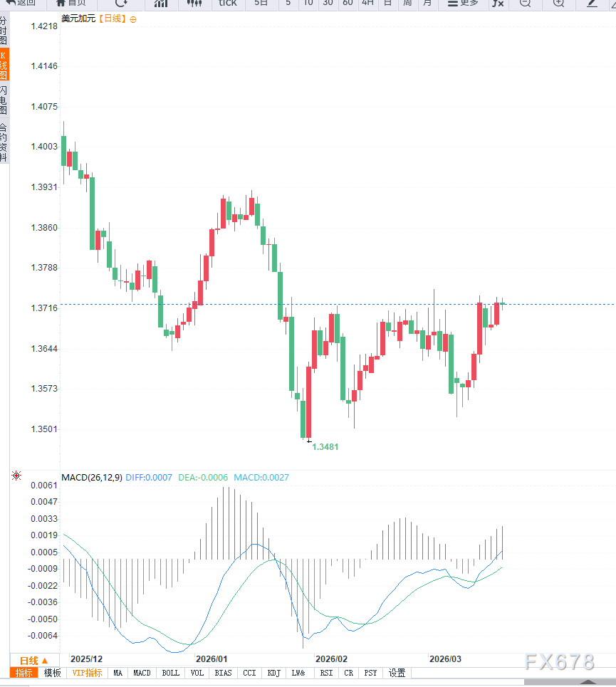Image resolution: width=616 pixels, height=687 pixels.
Task: Switch to the 闪电图 view
Action: click(x=4, y=95)
